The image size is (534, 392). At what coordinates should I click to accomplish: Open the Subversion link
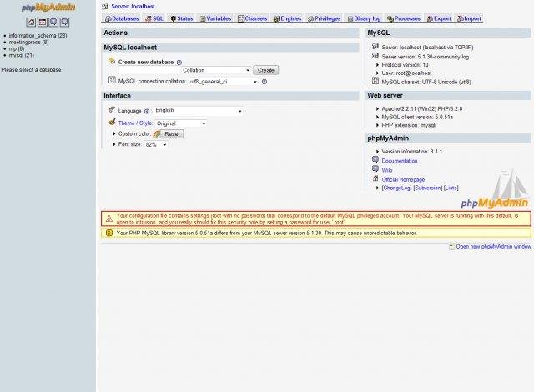[x=428, y=188]
